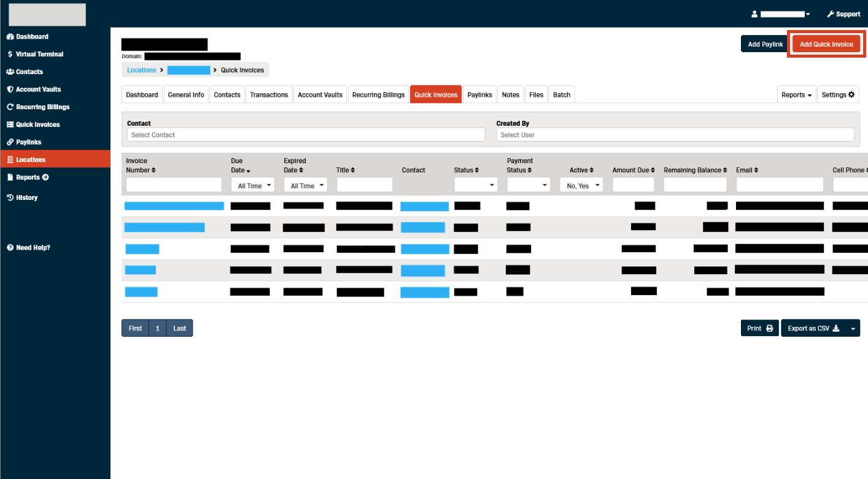Image resolution: width=868 pixels, height=479 pixels.
Task: Open History in the sidebar
Action: point(22,197)
